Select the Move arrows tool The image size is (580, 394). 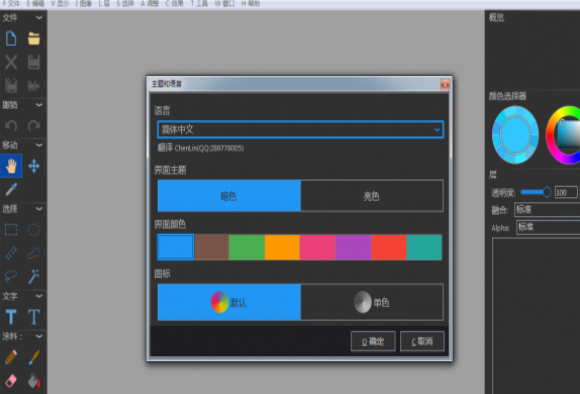click(34, 166)
